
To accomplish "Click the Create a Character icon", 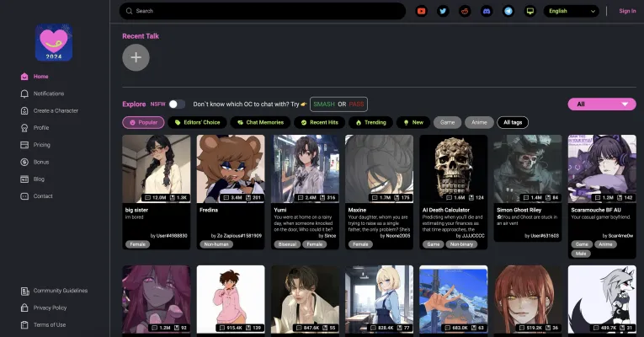I will tap(24, 111).
